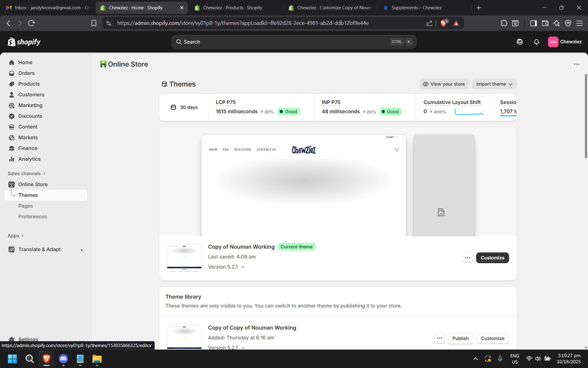Open the Shopify sidekick icon in top bar
588x368 pixels.
(x=519, y=42)
